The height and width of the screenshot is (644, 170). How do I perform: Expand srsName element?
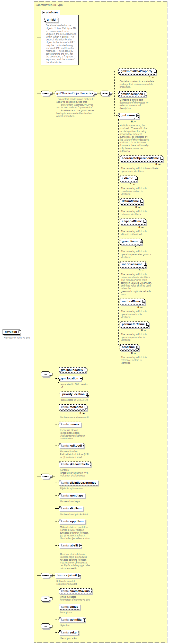[x=138, y=347]
